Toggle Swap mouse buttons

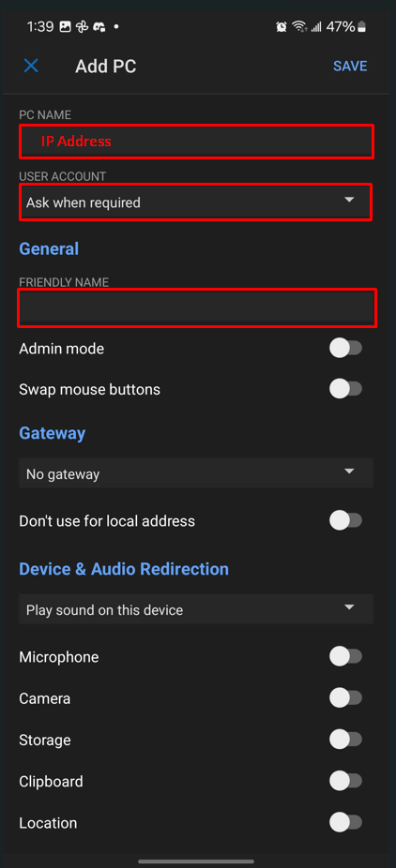pos(345,389)
